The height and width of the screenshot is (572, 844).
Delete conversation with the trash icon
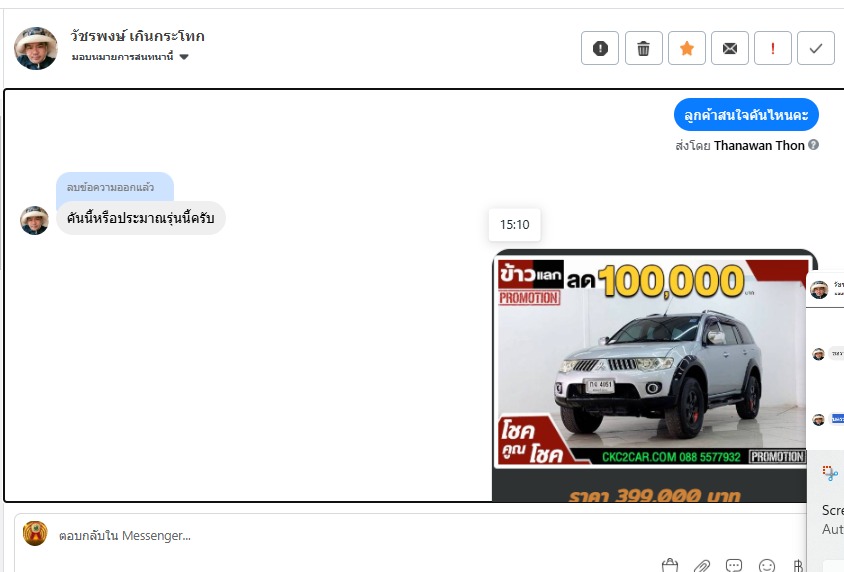(x=643, y=48)
